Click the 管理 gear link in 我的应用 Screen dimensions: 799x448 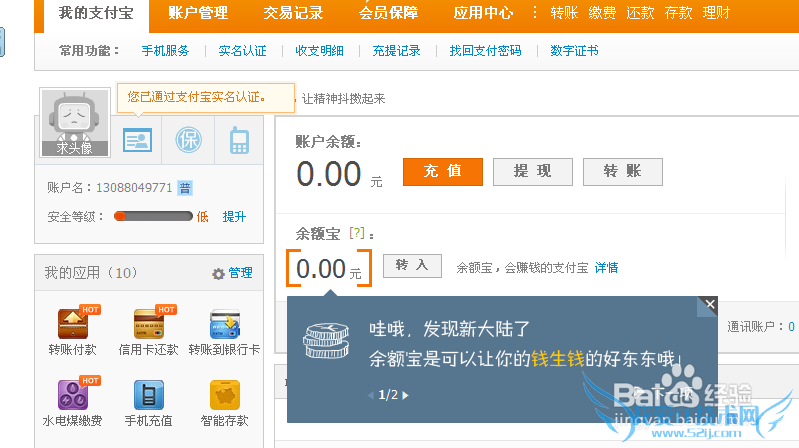[232, 273]
